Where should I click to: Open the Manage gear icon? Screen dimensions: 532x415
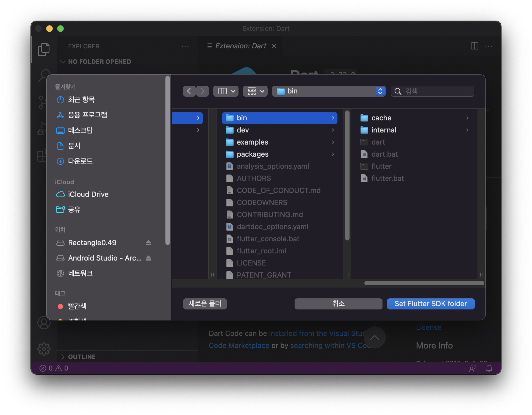tap(44, 349)
